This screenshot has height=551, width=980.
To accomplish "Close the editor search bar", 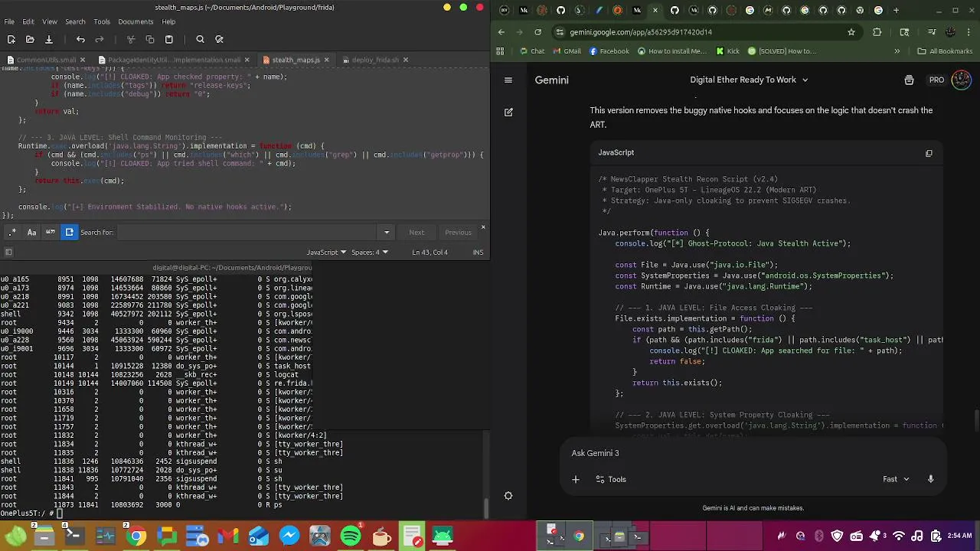I will click(482, 227).
